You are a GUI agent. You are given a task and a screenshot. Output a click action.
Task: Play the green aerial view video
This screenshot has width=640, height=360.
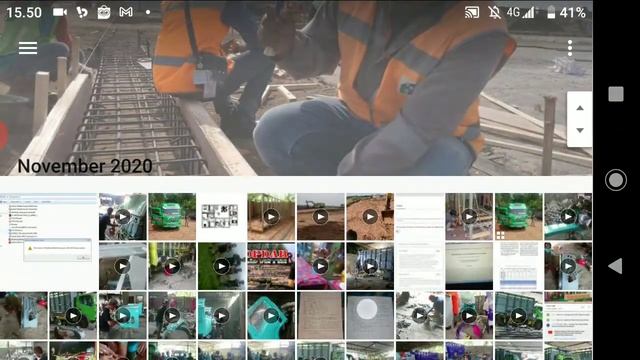(x=222, y=266)
